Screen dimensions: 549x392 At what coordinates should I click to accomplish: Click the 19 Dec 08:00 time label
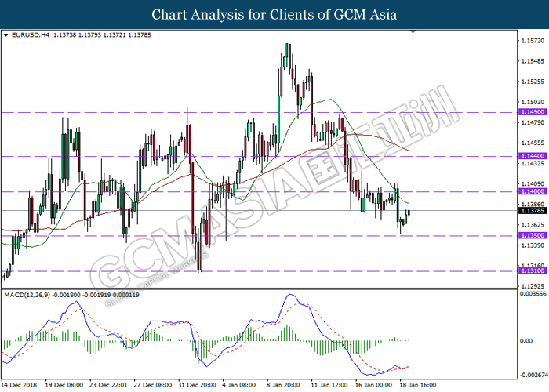pyautogui.click(x=64, y=386)
